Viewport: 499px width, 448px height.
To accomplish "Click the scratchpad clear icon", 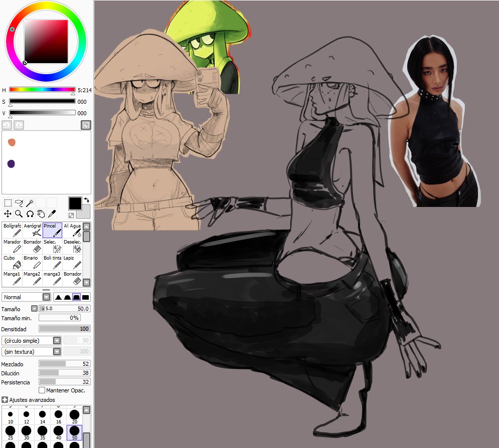I will coord(86,125).
